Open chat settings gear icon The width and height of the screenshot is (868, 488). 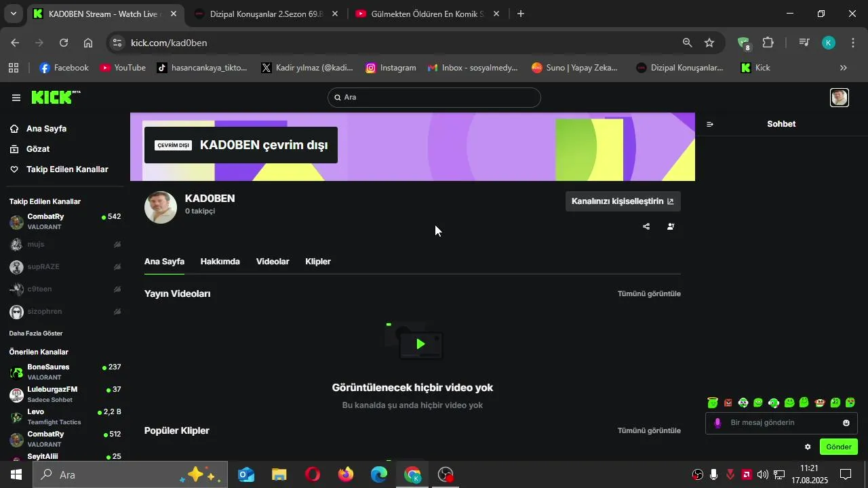[808, 447]
